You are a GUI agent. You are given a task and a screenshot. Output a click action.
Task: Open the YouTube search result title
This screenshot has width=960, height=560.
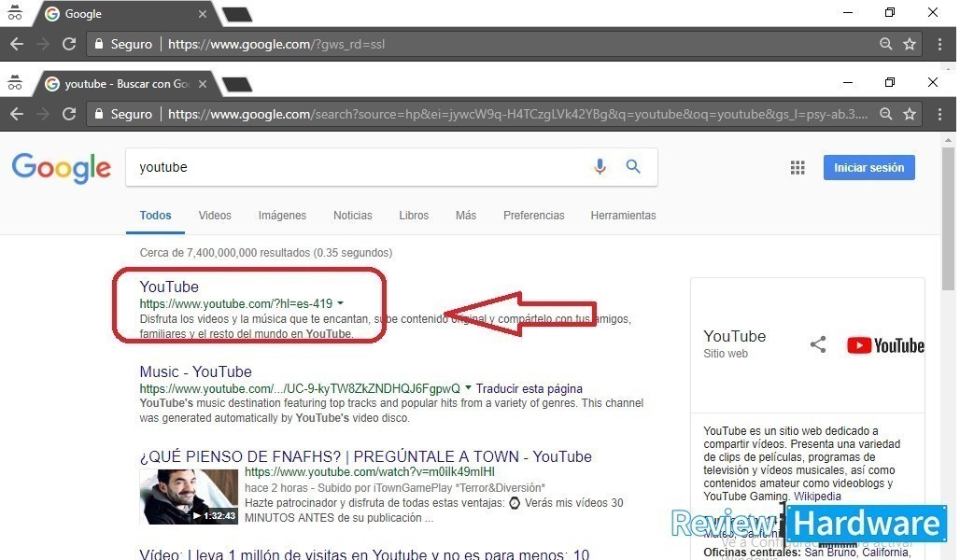coord(169,287)
